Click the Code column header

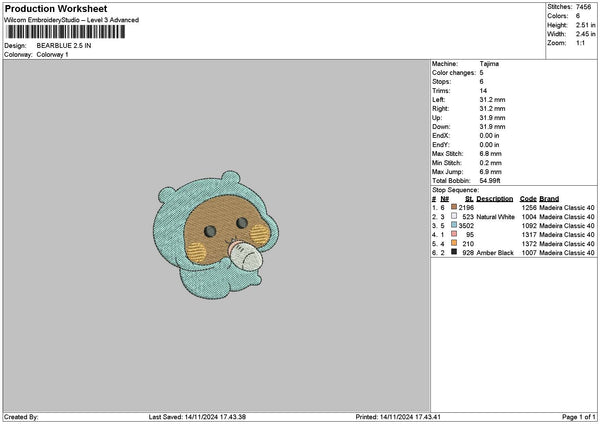coord(528,198)
